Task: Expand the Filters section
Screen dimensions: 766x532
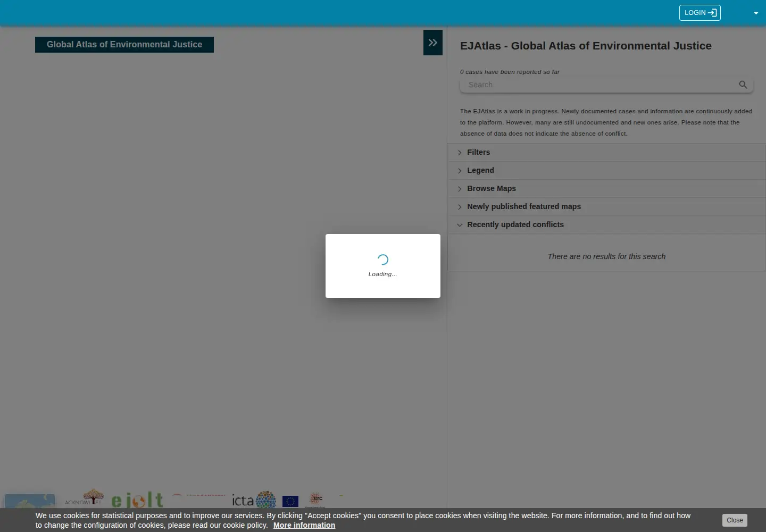Action: pos(607,152)
